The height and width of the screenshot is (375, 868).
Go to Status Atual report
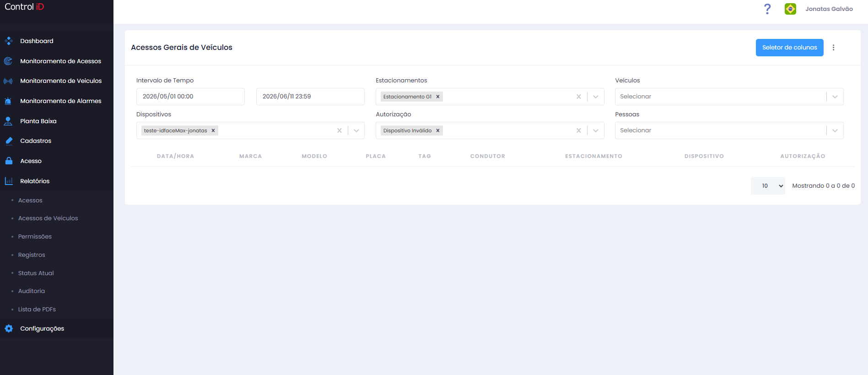point(36,273)
